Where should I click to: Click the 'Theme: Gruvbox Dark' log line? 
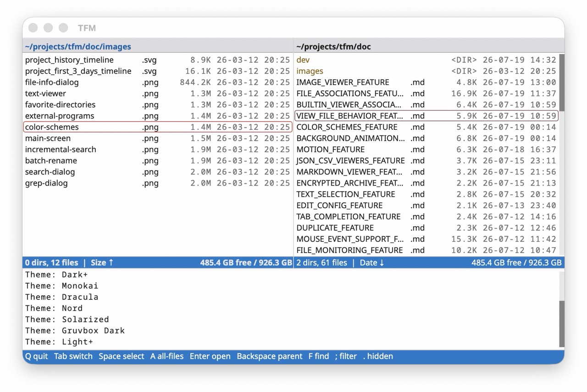coord(75,331)
